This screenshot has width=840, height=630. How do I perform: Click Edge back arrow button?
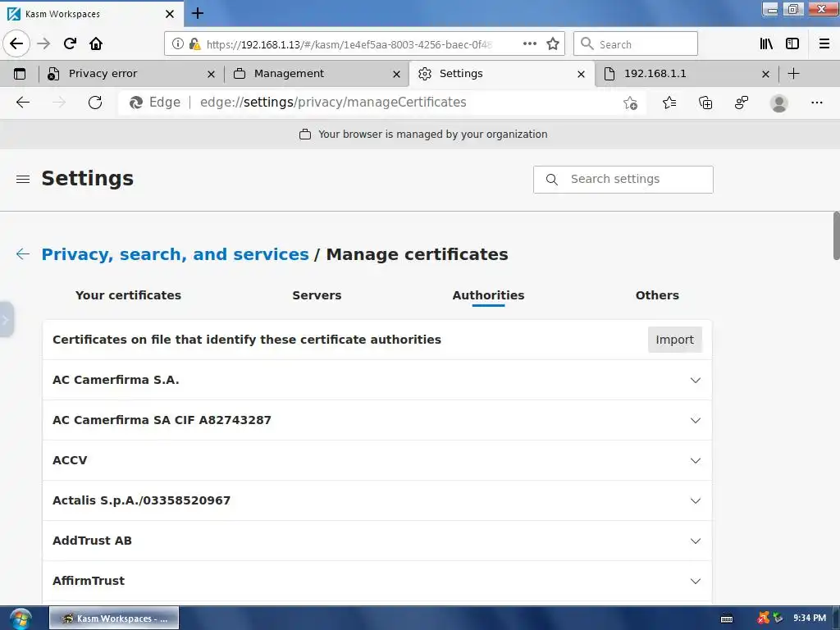[23, 103]
